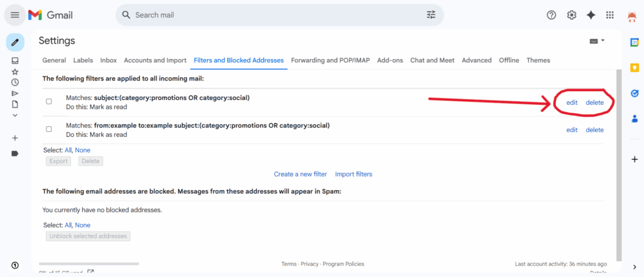
Task: Open Sent icon in sidebar
Action: point(15,93)
